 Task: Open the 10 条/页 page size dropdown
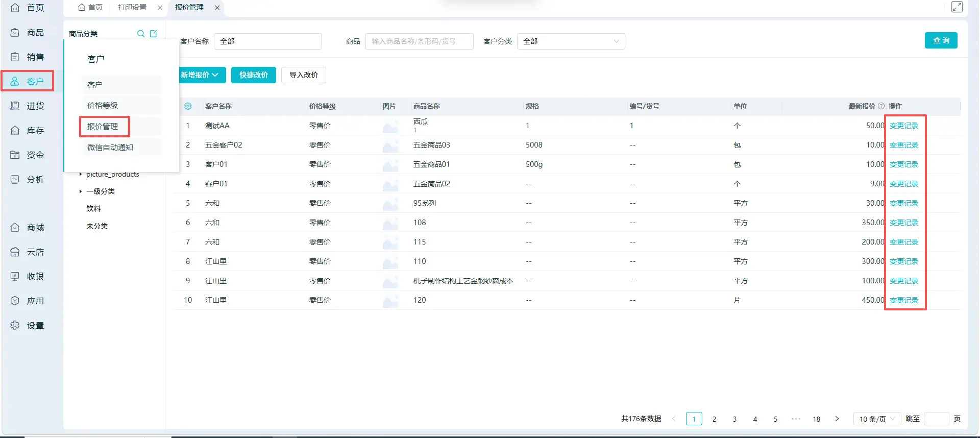click(x=876, y=419)
